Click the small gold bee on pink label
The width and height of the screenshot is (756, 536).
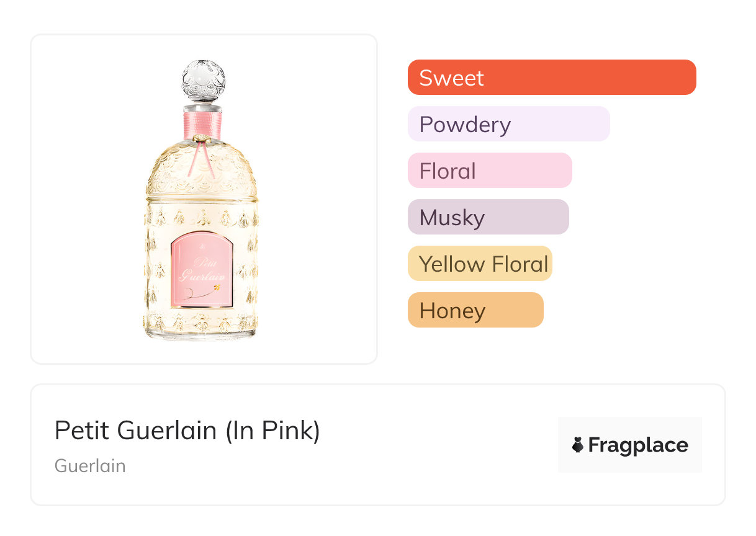(216, 288)
